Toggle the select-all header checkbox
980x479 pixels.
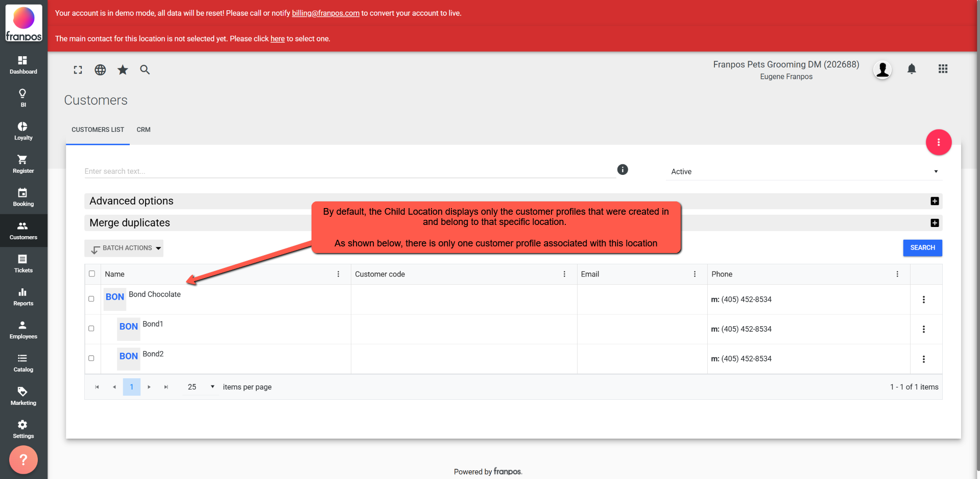tap(92, 273)
